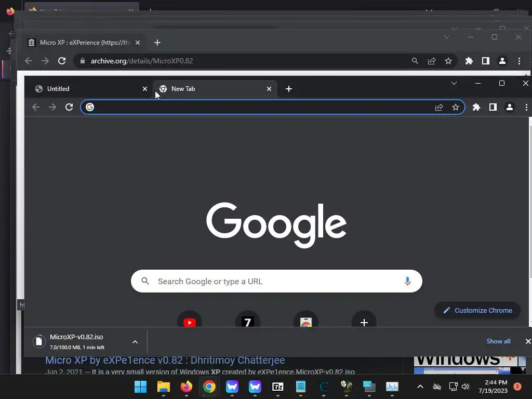Open tab search chevron in archive.org window

click(x=447, y=37)
